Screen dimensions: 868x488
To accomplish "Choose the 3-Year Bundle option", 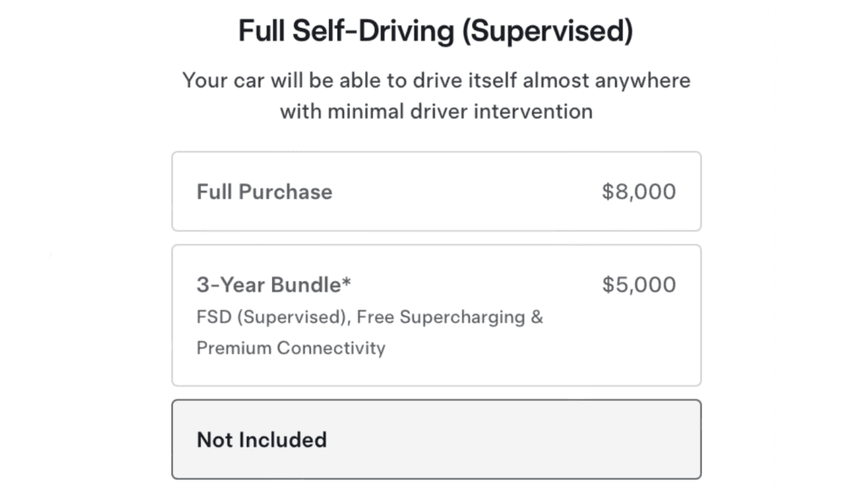I will click(x=436, y=315).
